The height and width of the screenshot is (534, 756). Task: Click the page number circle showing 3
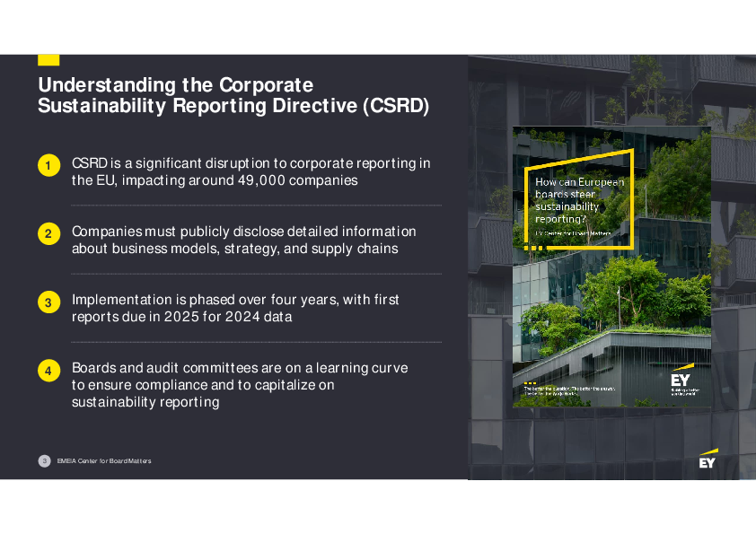click(x=43, y=460)
